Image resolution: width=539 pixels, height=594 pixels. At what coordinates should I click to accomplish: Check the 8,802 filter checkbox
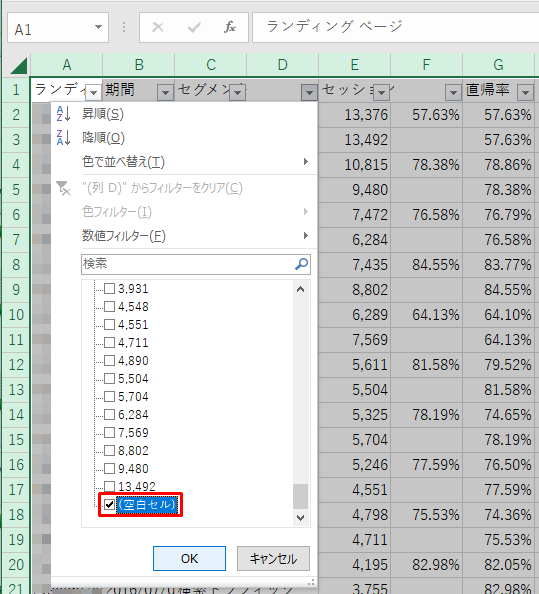[x=109, y=450]
